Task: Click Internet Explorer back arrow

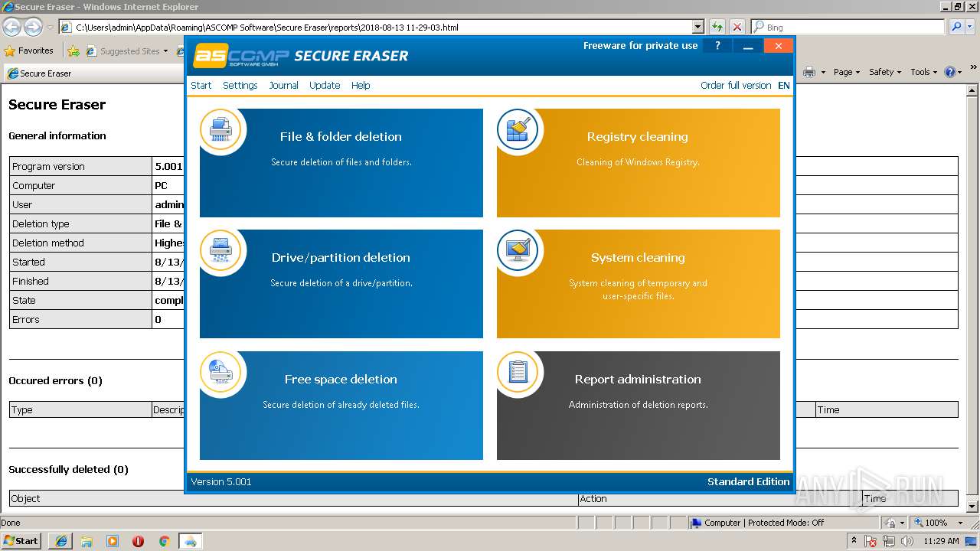Action: tap(11, 27)
